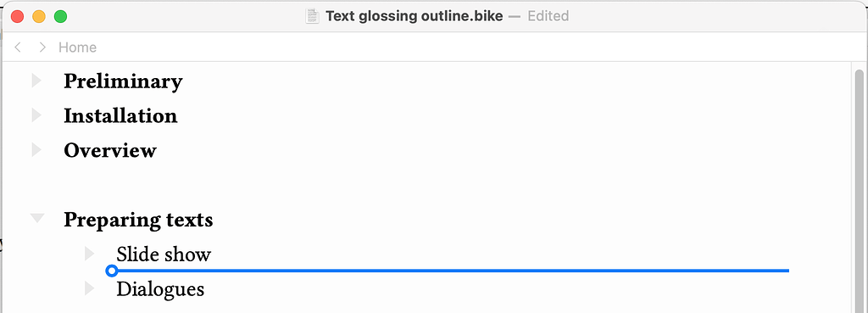Expand the Overview disclosure triangle

coord(36,149)
